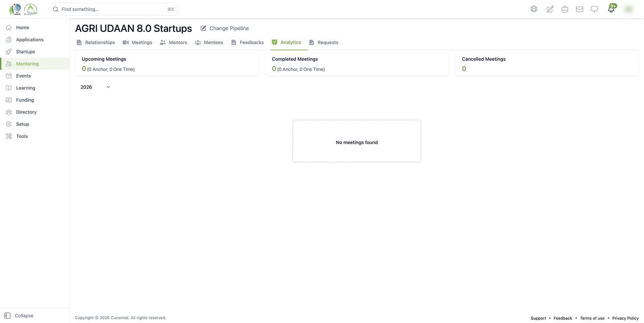Open the compose pencil icon in header
The width and height of the screenshot is (644, 323).
(550, 9)
